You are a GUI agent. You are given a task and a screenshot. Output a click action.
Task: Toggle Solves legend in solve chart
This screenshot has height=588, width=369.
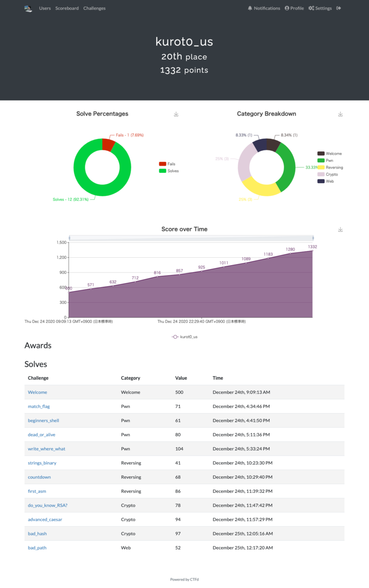click(169, 171)
